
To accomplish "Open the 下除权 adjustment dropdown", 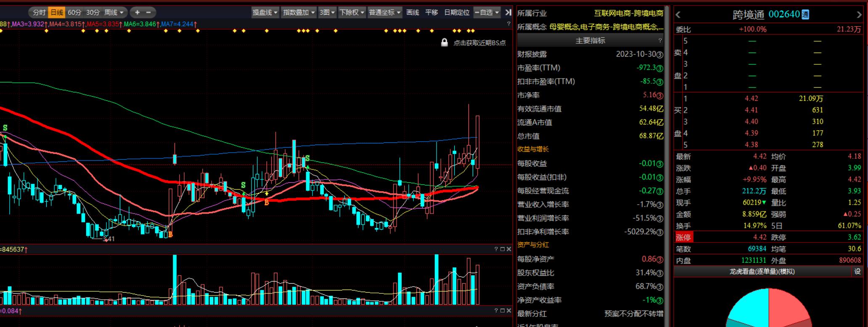I will pos(352,13).
